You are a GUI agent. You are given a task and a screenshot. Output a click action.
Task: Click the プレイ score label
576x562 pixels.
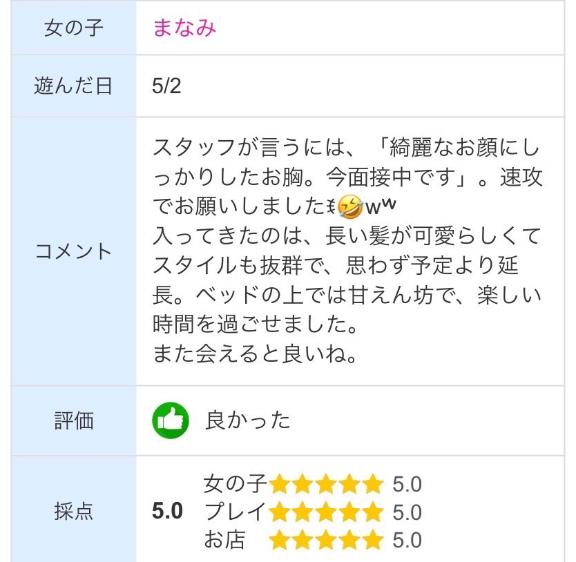(x=235, y=511)
